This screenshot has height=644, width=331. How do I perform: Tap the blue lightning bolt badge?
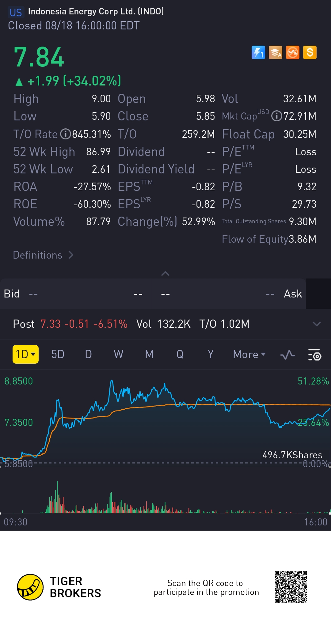(x=258, y=52)
